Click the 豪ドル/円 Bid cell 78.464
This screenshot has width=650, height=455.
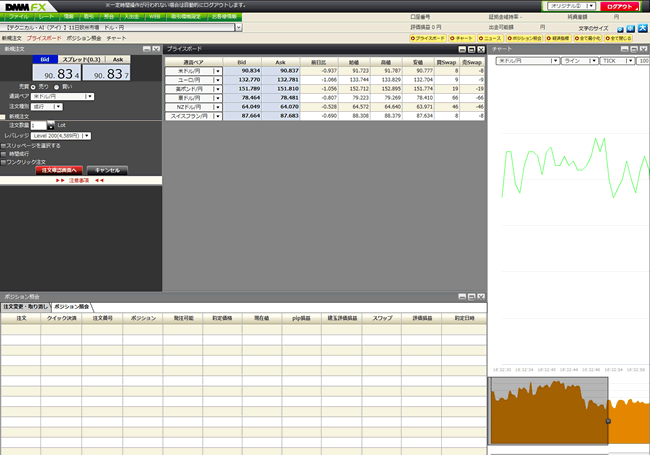click(x=243, y=98)
